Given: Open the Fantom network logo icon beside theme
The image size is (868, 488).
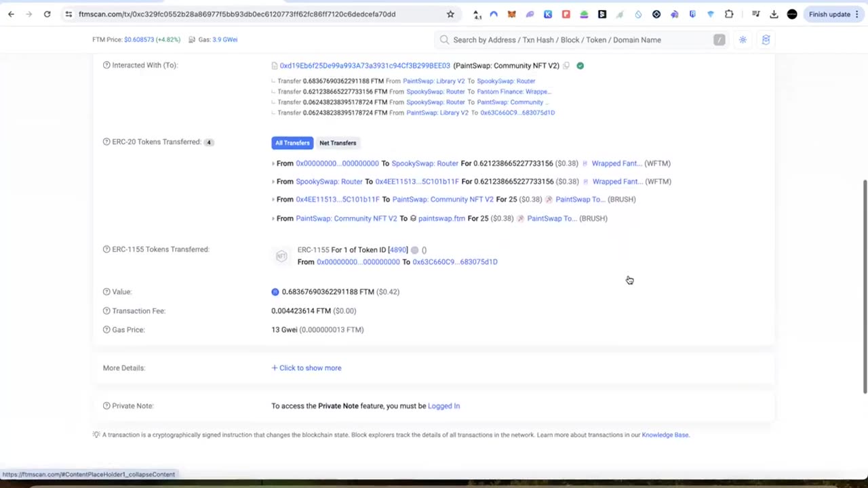Looking at the screenshot, I should tap(766, 40).
